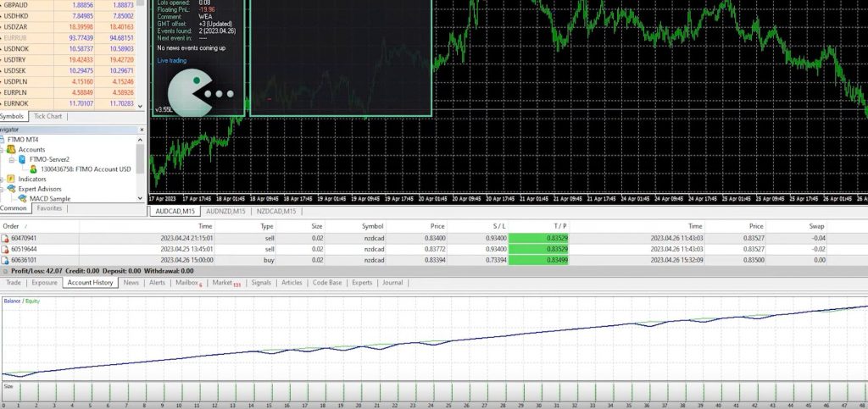Select the MACD Sample advisor icon

click(x=22, y=198)
